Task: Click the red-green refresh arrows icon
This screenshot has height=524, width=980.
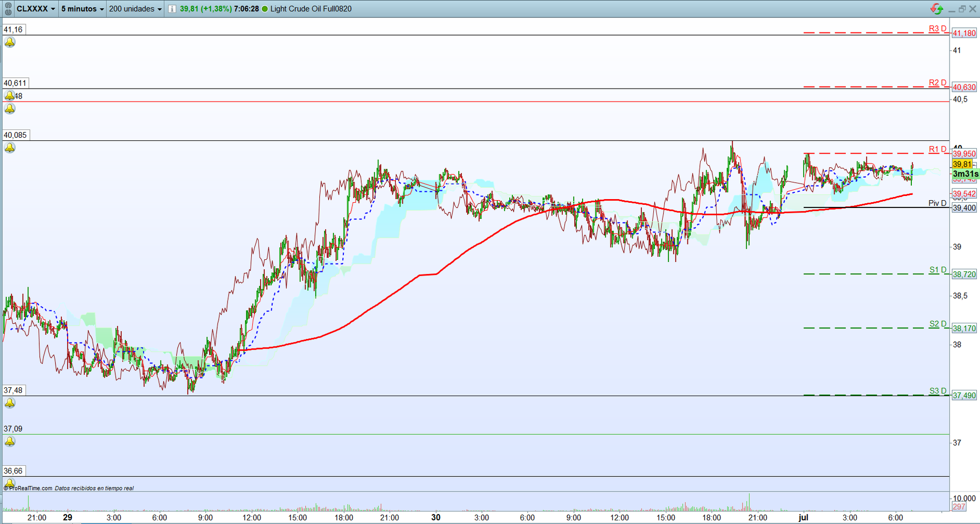Action: coord(937,9)
